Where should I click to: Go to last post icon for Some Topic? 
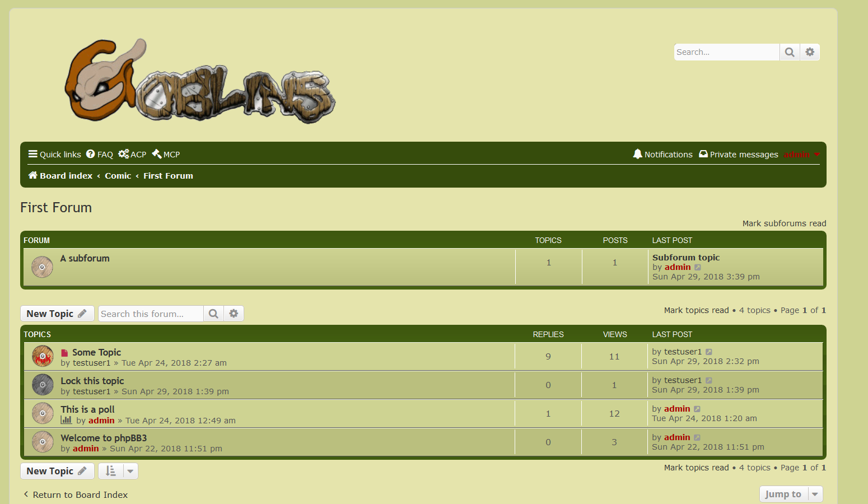tap(709, 352)
